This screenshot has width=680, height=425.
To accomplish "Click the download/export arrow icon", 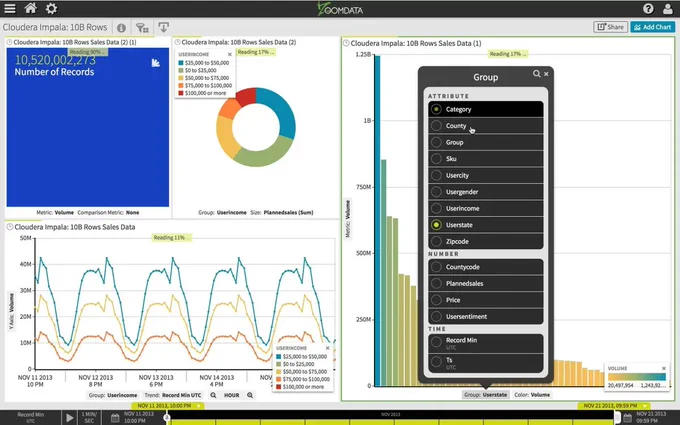I will tap(163, 27).
